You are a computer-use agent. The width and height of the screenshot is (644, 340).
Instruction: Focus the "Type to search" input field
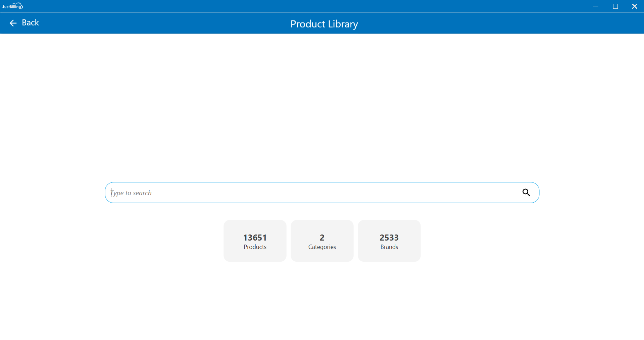(x=312, y=193)
